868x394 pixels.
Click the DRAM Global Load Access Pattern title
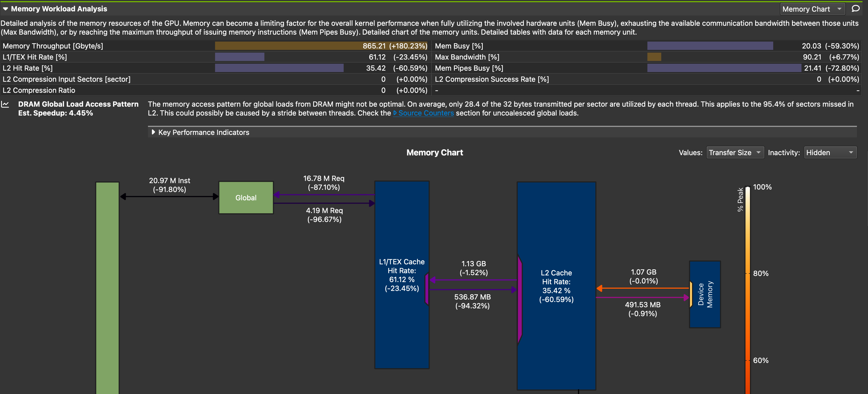point(78,104)
